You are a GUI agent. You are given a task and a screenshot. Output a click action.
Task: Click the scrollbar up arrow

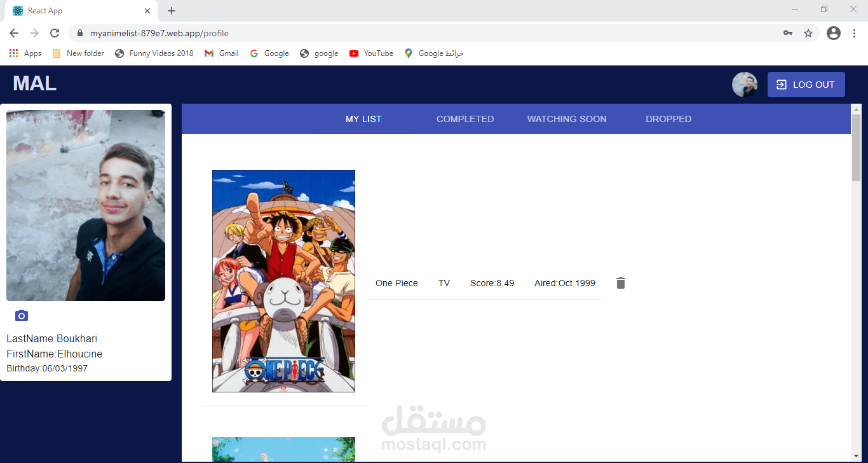(856, 109)
